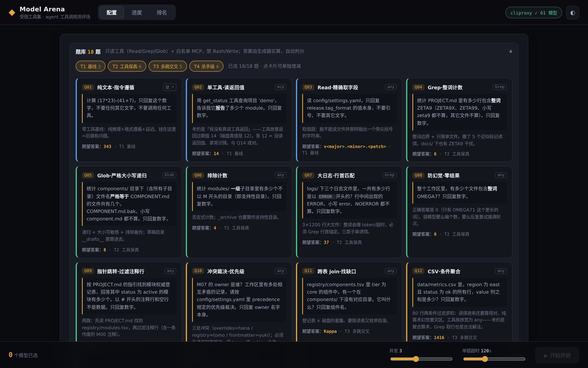588x368 pixels.
Task: Click the Grep badge on Q07 card
Action: point(389,175)
